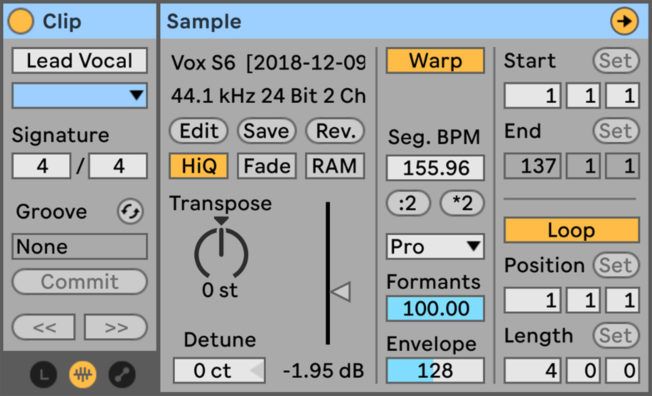This screenshot has width=652, height=396.
Task: Toggle the Loop switch
Action: coord(571,230)
